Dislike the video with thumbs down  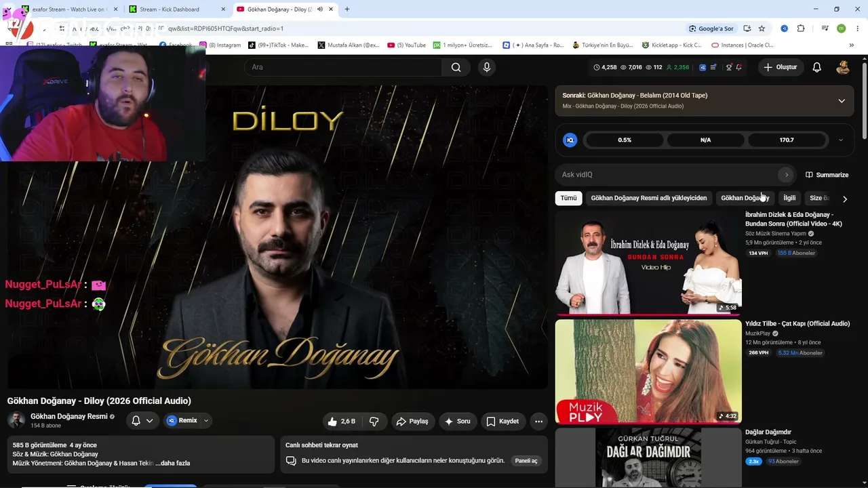click(374, 421)
